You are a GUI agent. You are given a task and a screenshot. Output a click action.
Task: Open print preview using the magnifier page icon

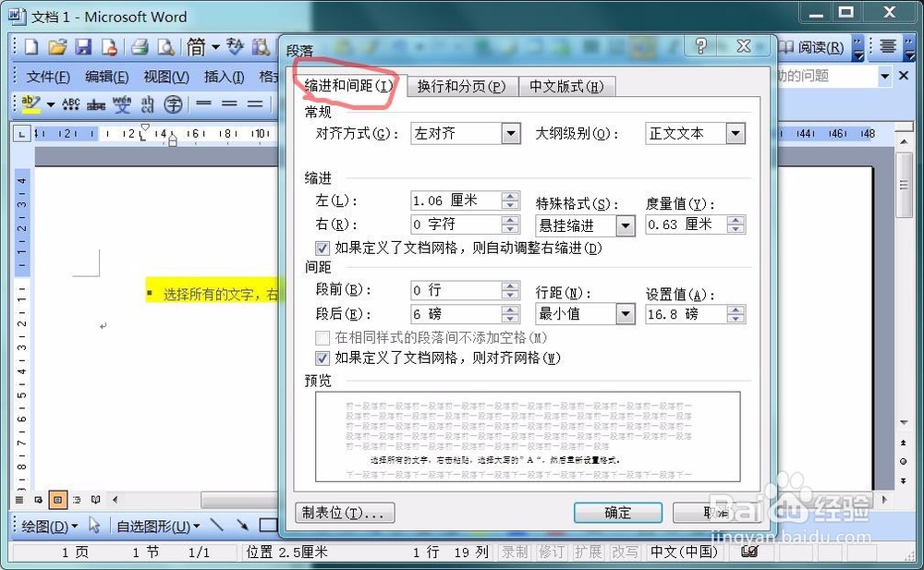coord(165,46)
